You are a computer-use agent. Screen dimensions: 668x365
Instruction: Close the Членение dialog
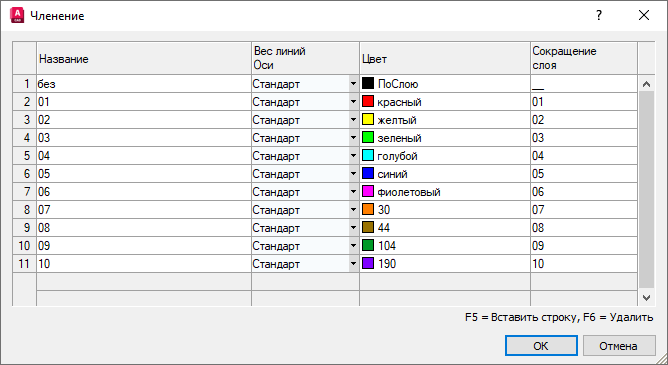(x=644, y=16)
